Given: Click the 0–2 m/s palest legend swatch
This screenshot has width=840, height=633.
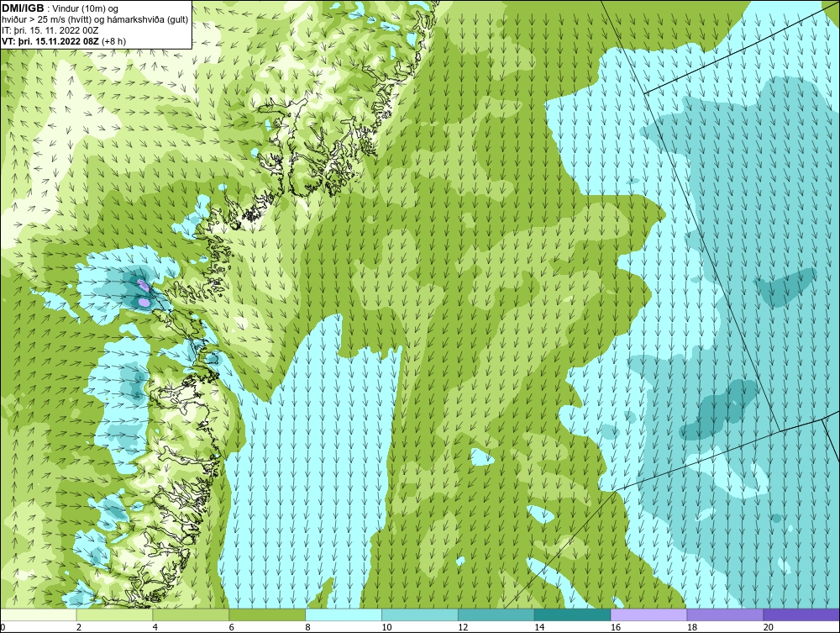Looking at the screenshot, I should (x=39, y=615).
